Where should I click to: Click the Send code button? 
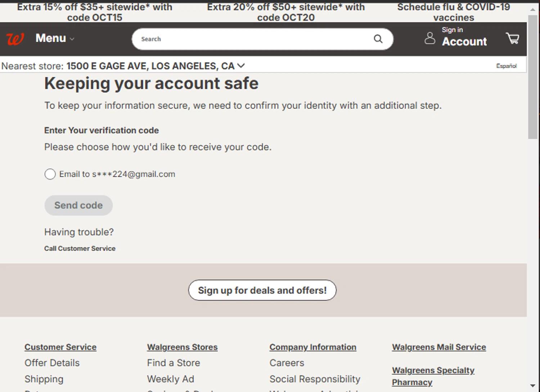[78, 205]
